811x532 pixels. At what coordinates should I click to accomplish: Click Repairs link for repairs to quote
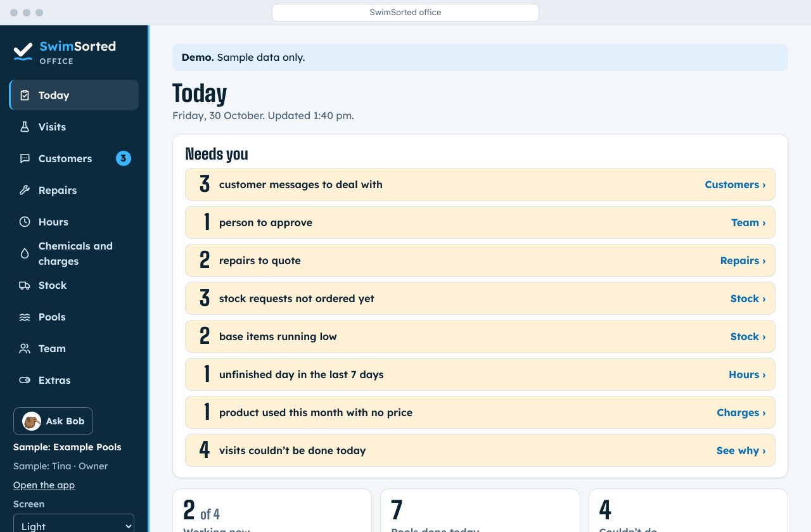coord(743,260)
